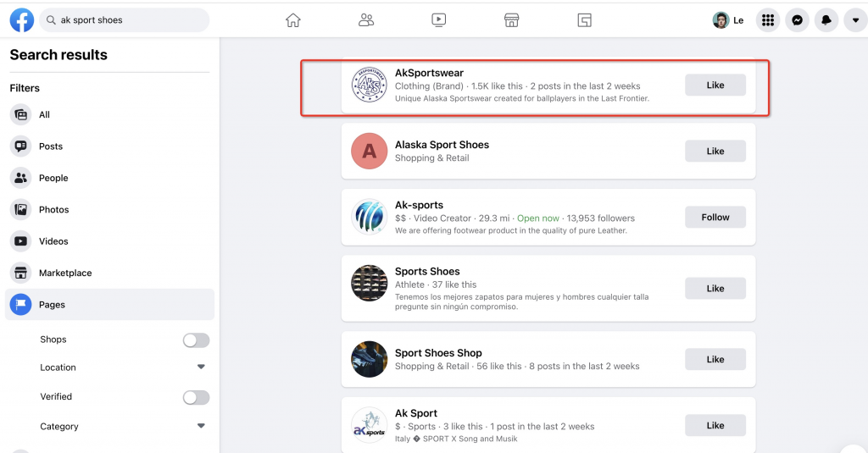Click the Facebook logo icon

pos(21,20)
